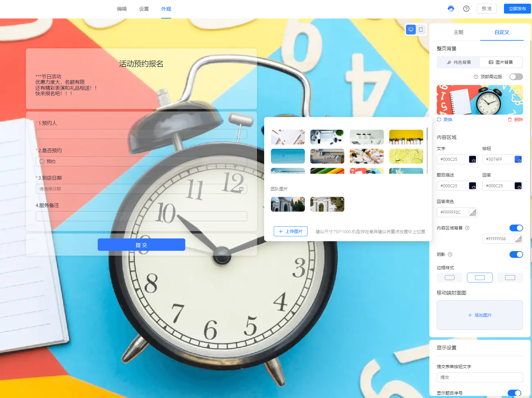Viewport: 532px width, 398px height.
Task: Select rounded pill border style
Action: (x=450, y=278)
